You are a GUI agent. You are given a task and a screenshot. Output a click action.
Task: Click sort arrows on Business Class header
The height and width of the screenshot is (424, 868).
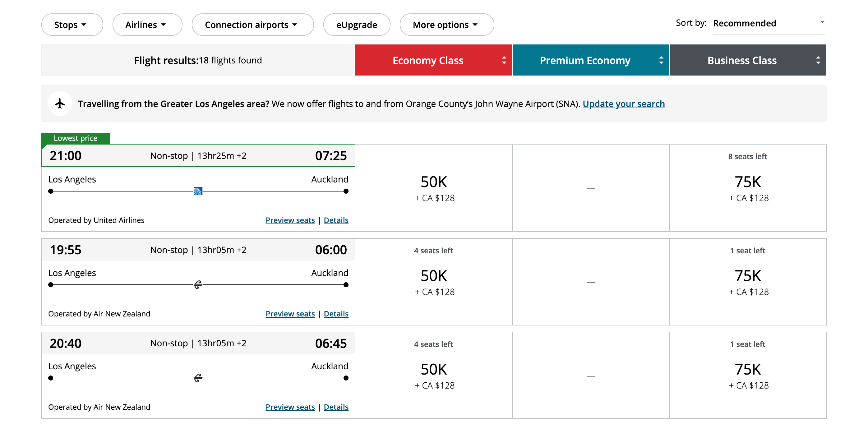[818, 60]
